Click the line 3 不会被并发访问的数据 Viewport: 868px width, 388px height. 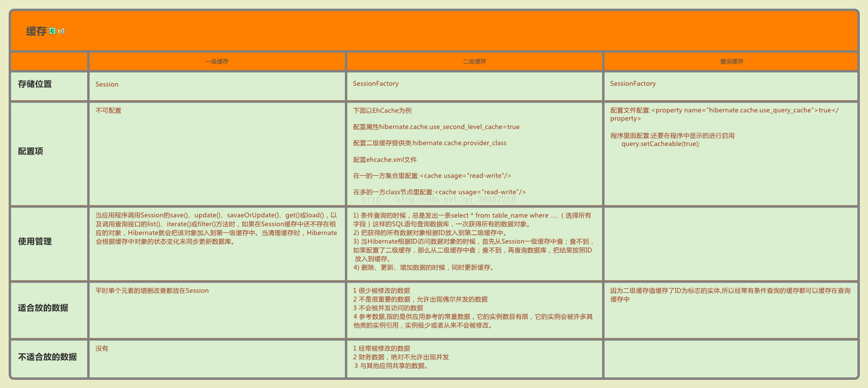tap(388, 308)
